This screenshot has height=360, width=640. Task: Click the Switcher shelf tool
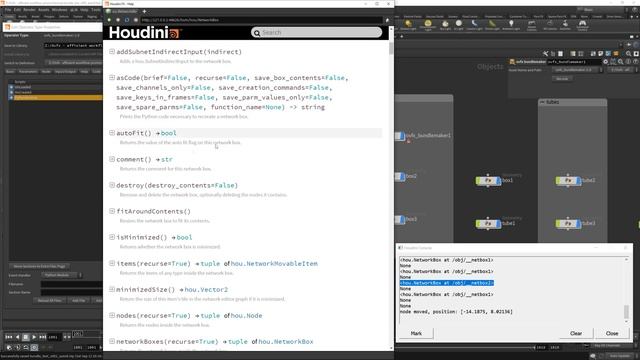565,25
